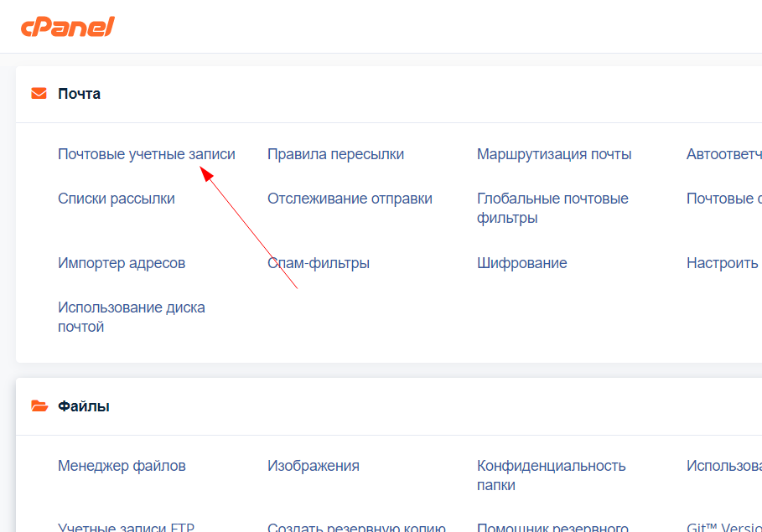Viewport: 762px width, 532px height.
Task: Open Спам-фильтры settings
Action: point(319,263)
